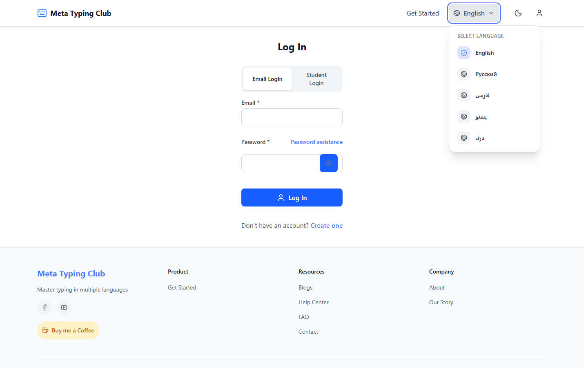Click the Master typing in multiple languages tagline

click(82, 289)
